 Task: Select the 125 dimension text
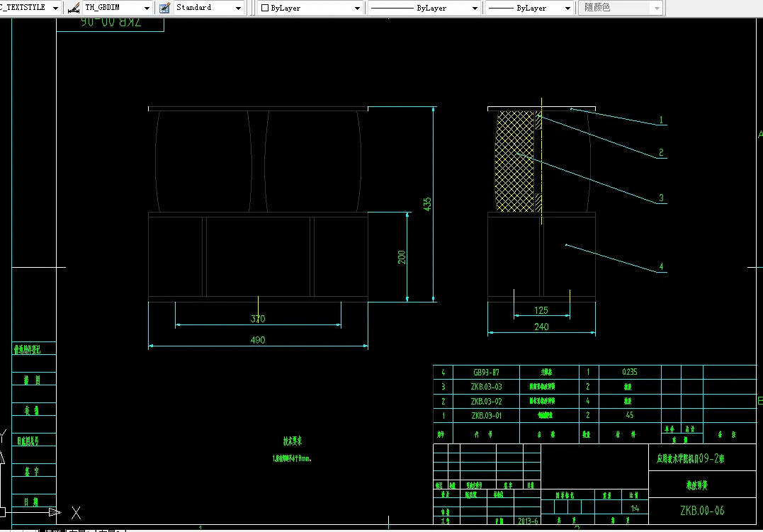[541, 310]
